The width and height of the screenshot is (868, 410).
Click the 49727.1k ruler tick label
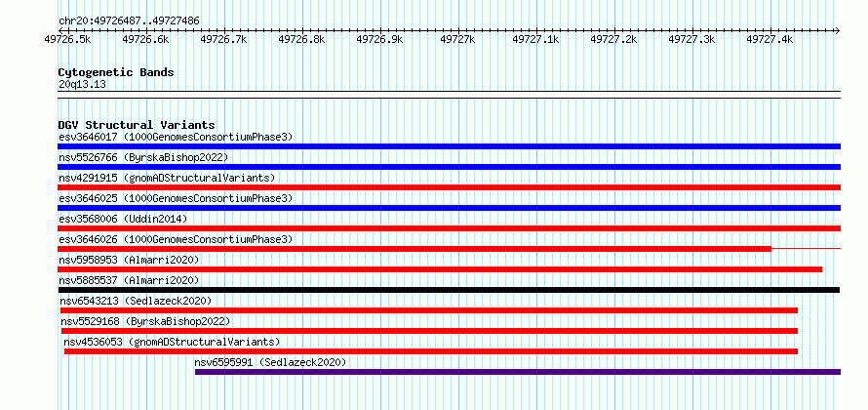click(x=536, y=39)
